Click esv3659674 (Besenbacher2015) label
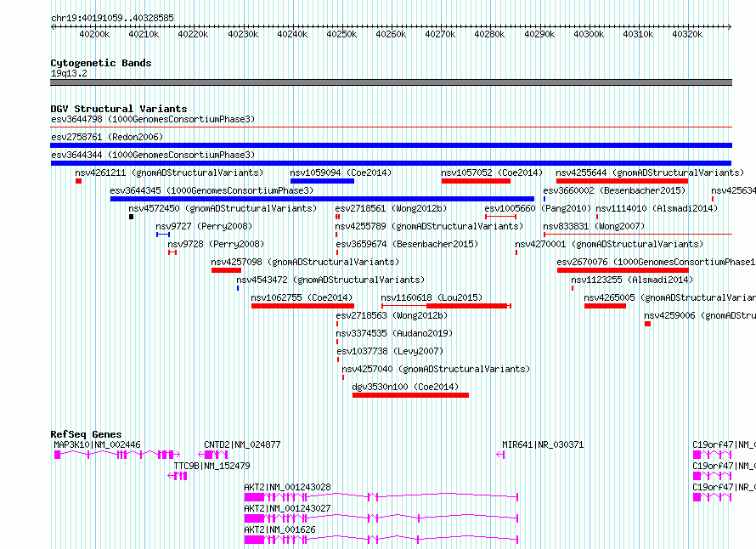Screen dimensions: 756x549 tap(408, 244)
